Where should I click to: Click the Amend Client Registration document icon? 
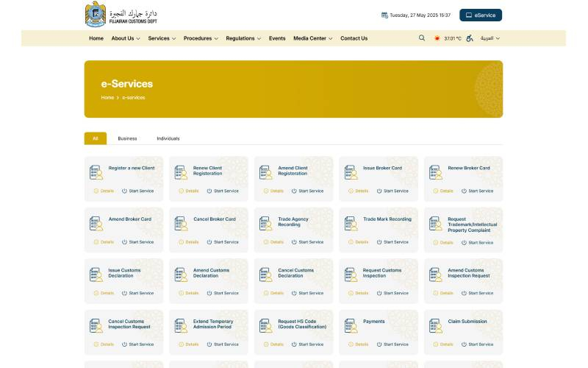265,172
